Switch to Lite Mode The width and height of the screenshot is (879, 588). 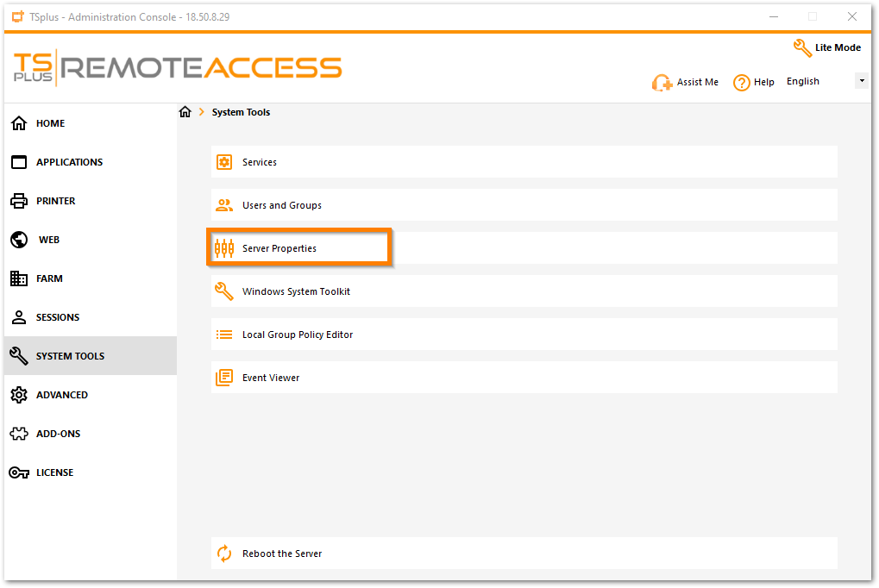(x=827, y=47)
